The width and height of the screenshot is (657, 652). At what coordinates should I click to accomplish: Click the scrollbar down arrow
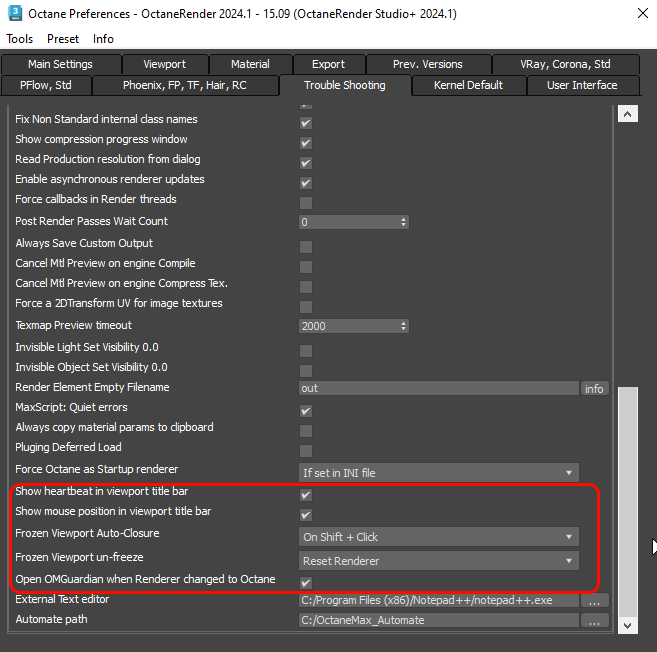[x=627, y=624]
